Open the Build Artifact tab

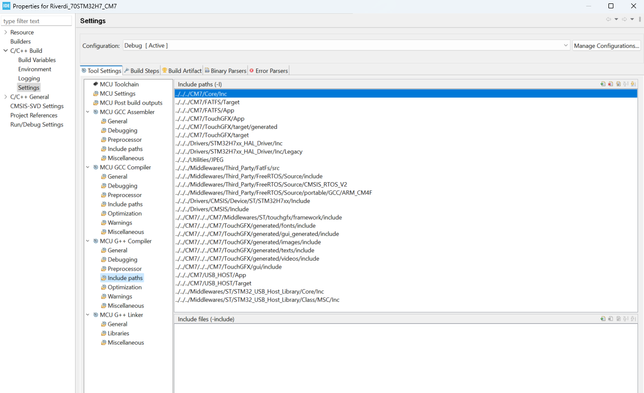click(182, 71)
